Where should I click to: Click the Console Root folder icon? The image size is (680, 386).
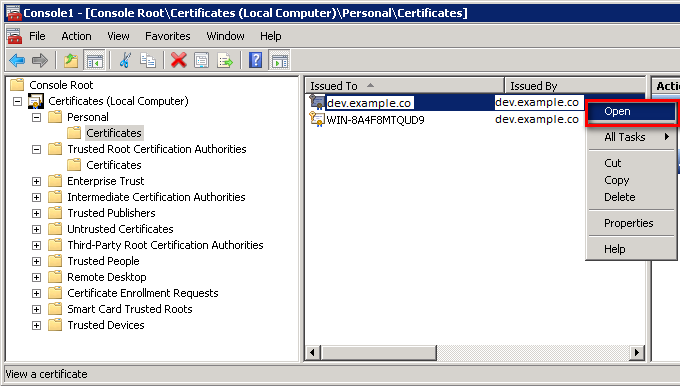17,84
